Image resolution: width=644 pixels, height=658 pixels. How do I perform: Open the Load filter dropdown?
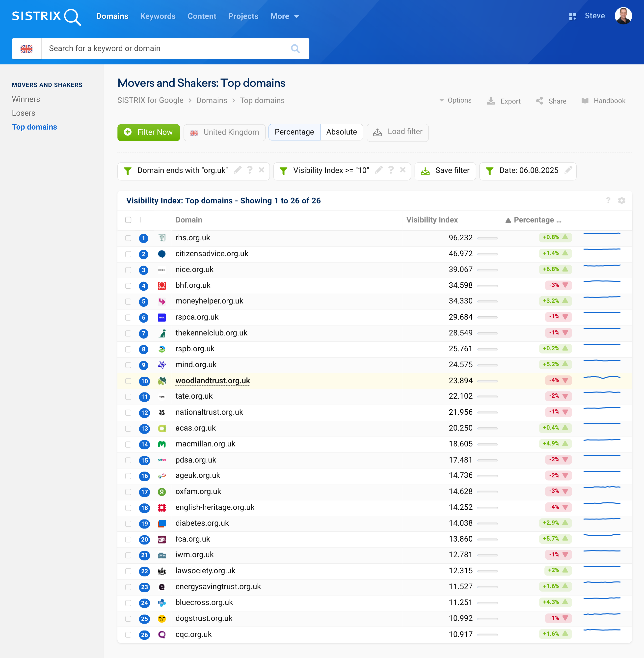pyautogui.click(x=398, y=132)
